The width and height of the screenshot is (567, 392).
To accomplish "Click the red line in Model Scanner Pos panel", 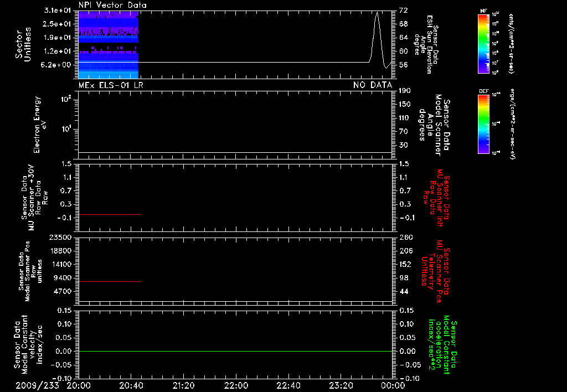I will click(x=110, y=281).
